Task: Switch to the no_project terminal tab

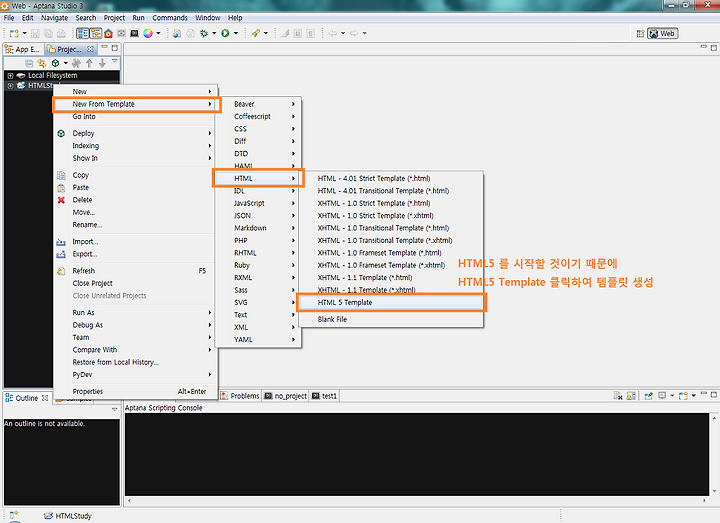Action: [285, 396]
